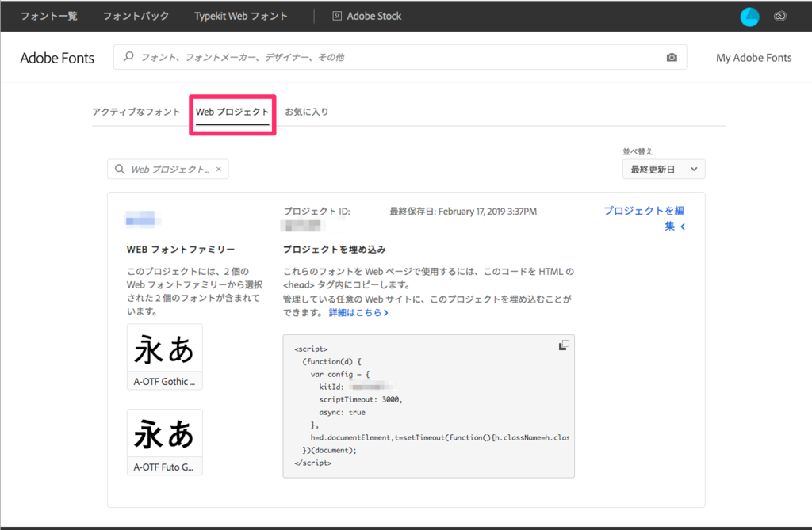Select the Web プロジェクト tab
Image resolution: width=812 pixels, height=530 pixels.
[x=232, y=113]
